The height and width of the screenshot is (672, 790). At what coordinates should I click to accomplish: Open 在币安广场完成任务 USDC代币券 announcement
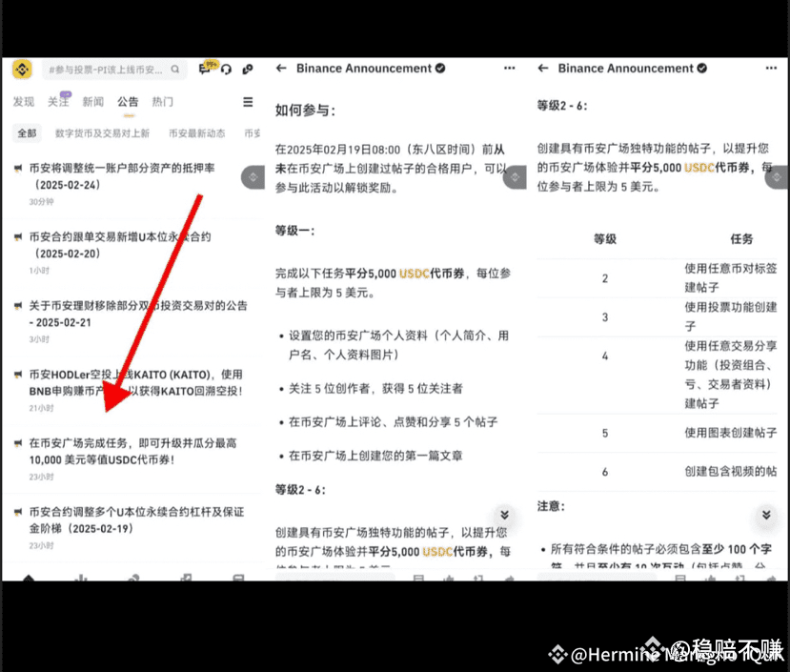(132, 451)
